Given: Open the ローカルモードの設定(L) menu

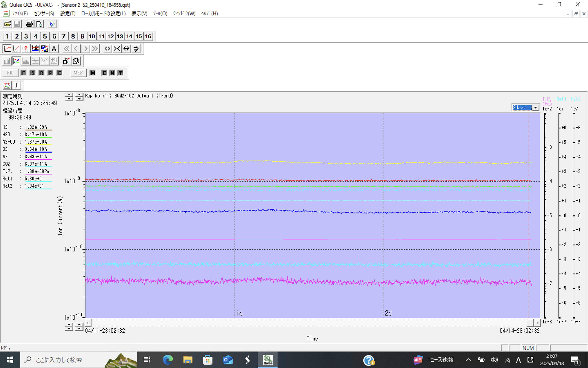Looking at the screenshot, I should click(x=104, y=13).
